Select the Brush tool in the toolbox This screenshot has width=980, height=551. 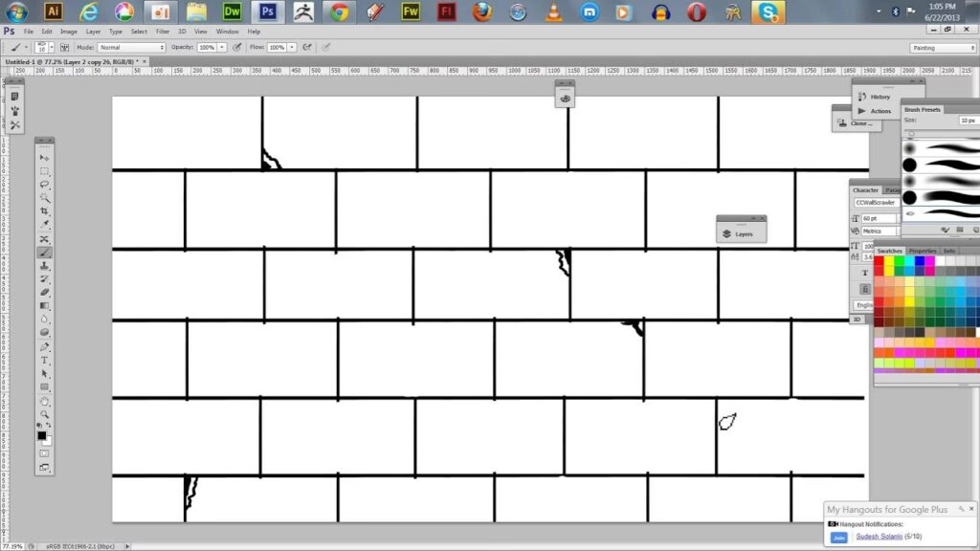[45, 253]
